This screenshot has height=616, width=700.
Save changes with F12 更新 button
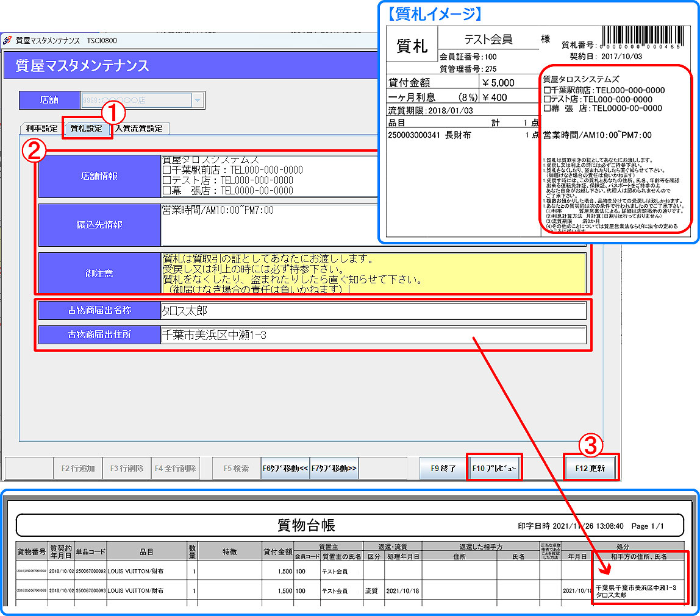click(x=590, y=469)
